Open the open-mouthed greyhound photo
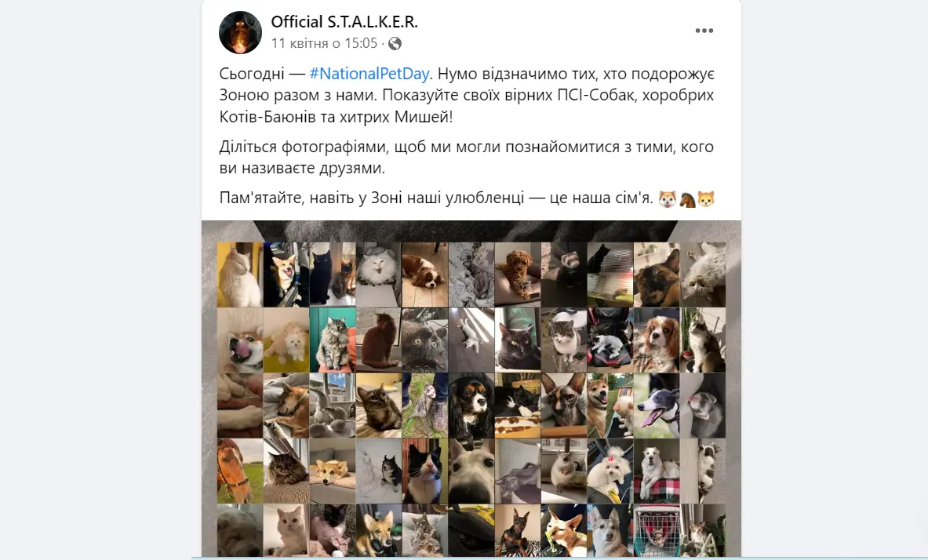 [657, 405]
